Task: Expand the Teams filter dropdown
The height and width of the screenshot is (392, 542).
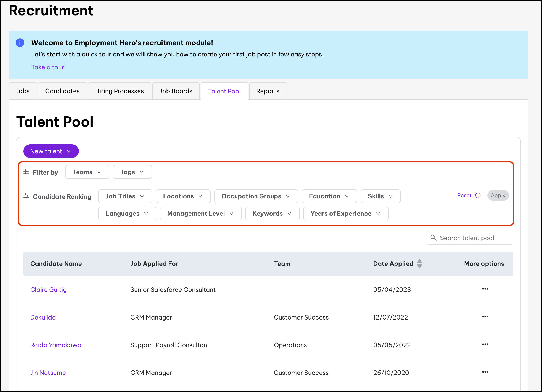Action: click(87, 172)
